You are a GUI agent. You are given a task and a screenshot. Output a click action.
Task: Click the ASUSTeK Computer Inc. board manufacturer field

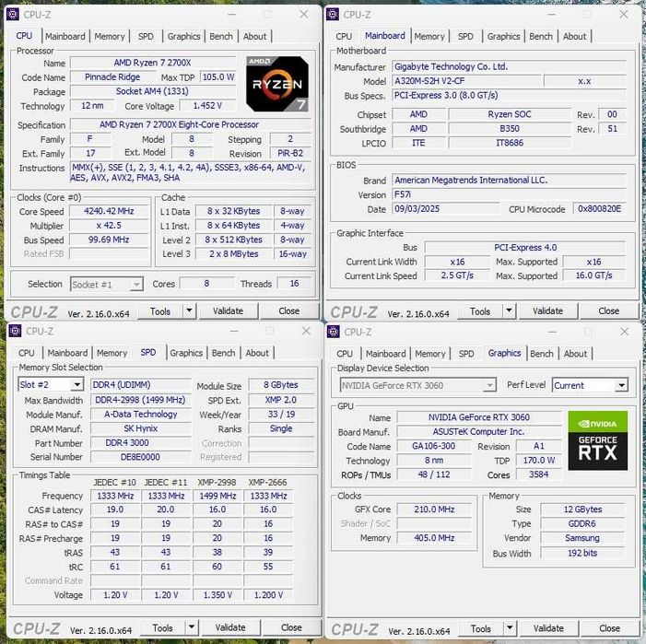[x=478, y=431]
